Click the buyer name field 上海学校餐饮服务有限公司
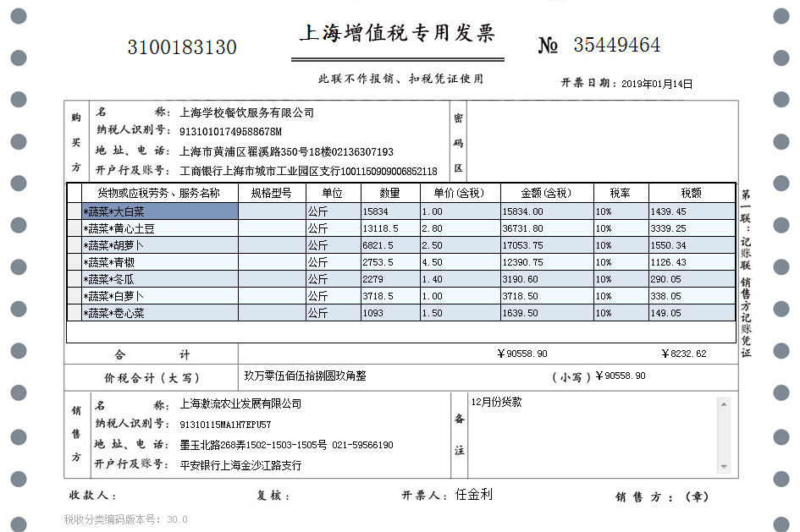800x532 pixels. click(x=247, y=112)
